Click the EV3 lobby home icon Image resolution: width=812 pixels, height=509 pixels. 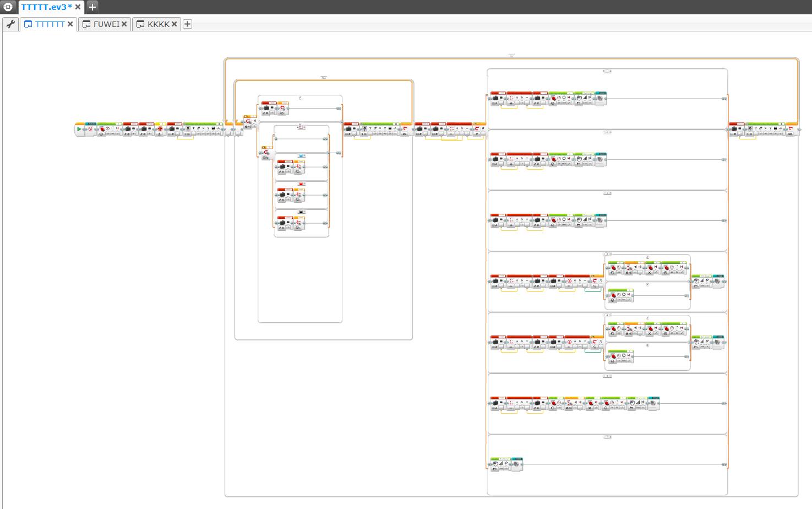(8, 7)
